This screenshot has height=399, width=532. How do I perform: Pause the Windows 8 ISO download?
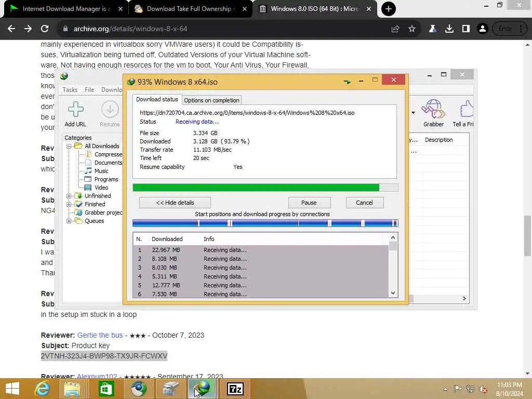click(x=309, y=203)
